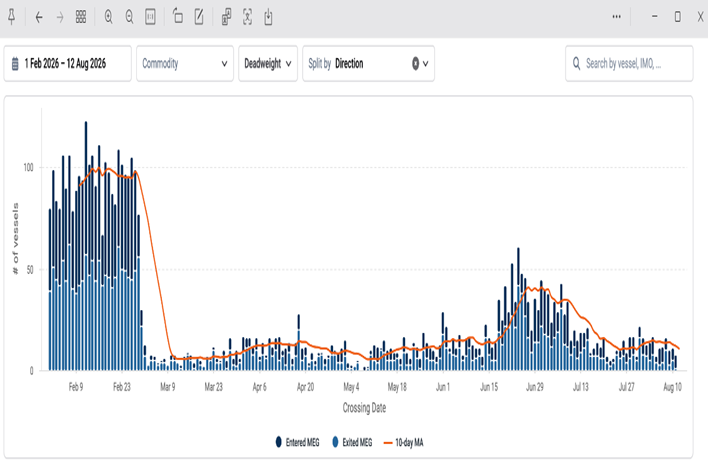Screen dimensions: 708x473
Task: Click the May 4 axis label
Action: (351, 387)
